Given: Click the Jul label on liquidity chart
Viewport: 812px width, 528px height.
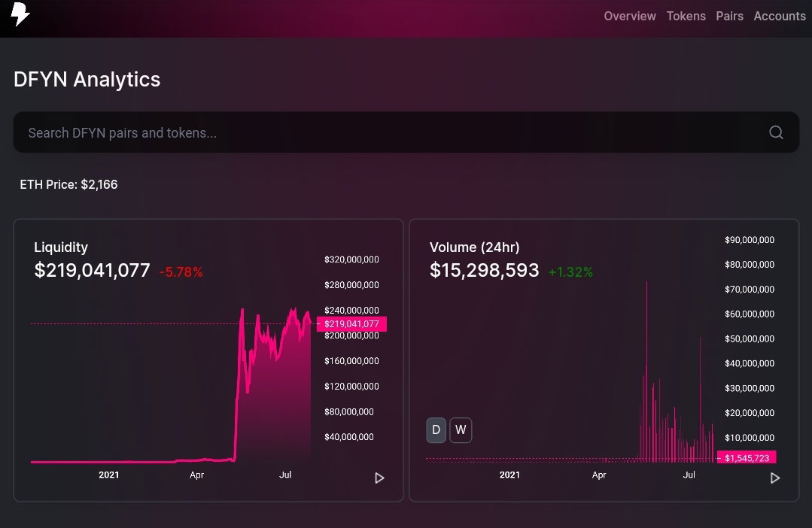Looking at the screenshot, I should 285,475.
